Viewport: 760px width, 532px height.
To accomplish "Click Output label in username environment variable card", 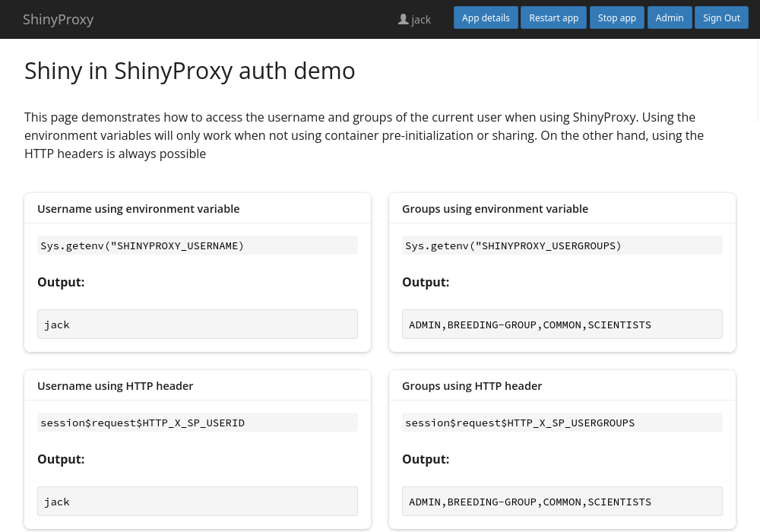I will click(x=61, y=282).
